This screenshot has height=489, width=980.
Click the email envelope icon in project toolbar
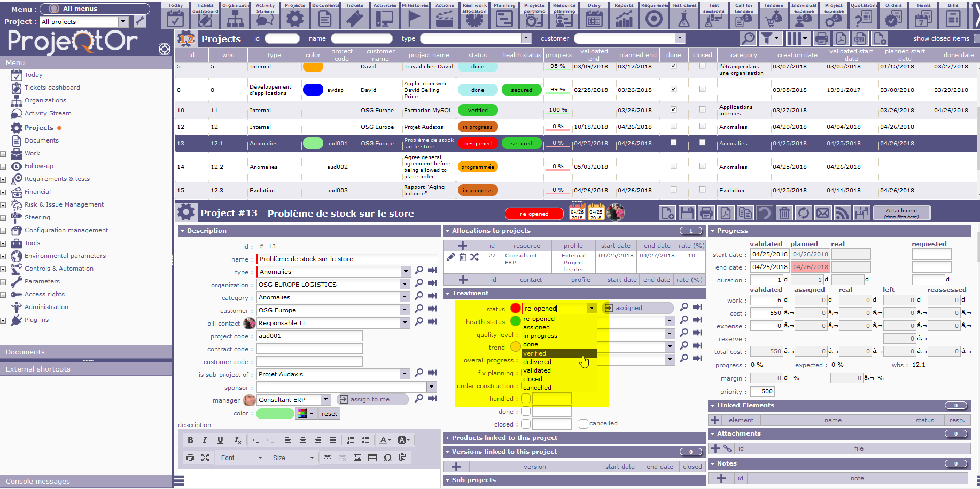823,214
